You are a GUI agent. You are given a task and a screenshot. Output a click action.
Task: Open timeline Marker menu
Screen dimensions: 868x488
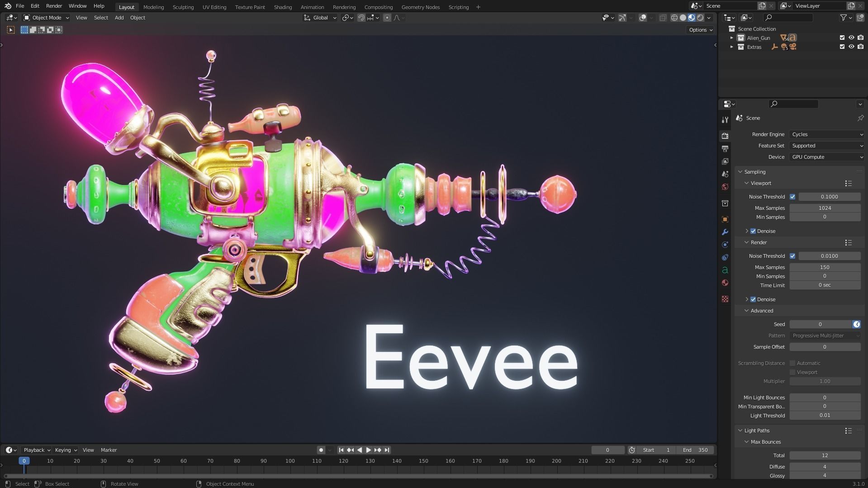click(109, 450)
